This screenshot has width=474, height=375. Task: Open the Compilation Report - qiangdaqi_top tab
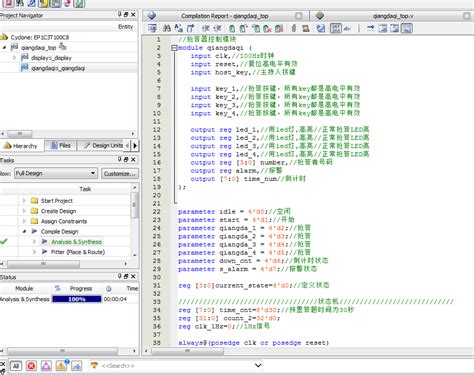[x=225, y=16]
